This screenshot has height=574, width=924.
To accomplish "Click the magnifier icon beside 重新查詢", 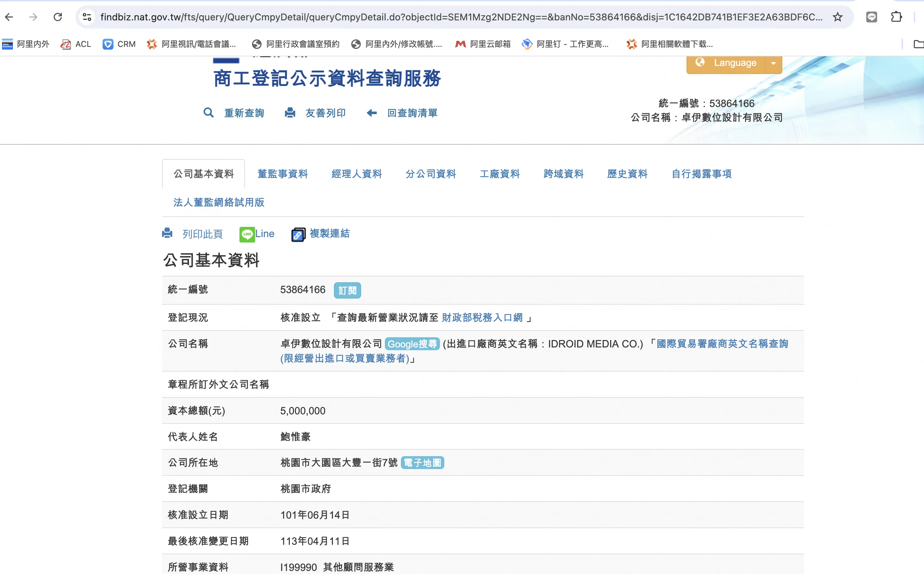I will click(209, 113).
